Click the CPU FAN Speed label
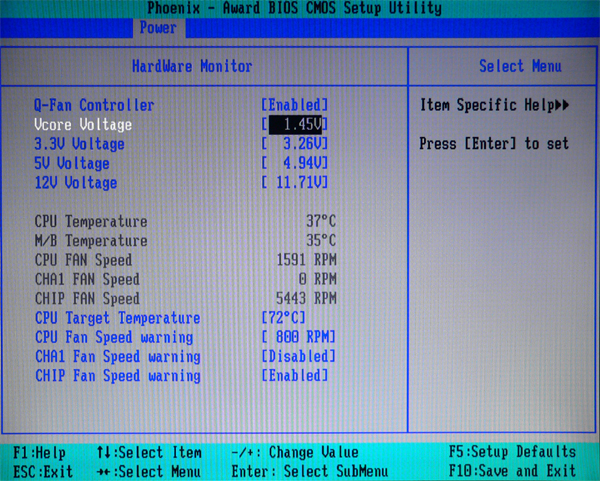The height and width of the screenshot is (481, 600). tap(83, 260)
